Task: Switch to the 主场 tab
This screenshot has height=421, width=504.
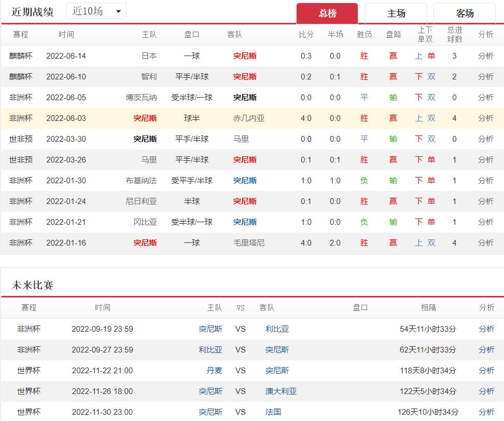Action: (x=396, y=13)
